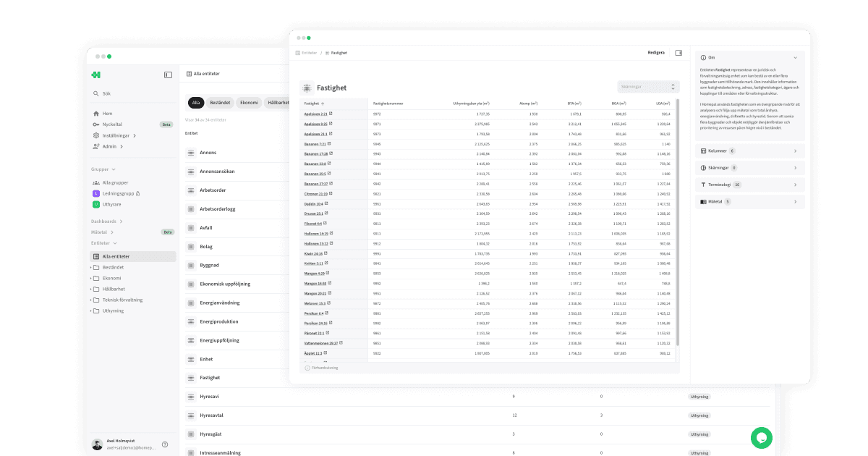Click the Fastighet entity grid icon
868x456 pixels.
coord(307,88)
